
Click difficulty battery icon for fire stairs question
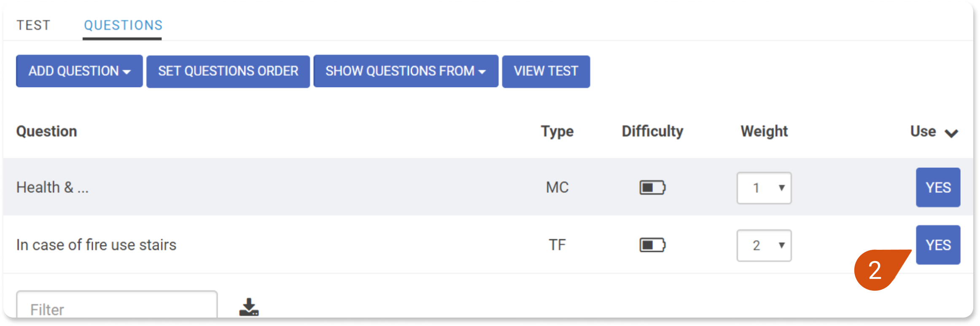[652, 245]
